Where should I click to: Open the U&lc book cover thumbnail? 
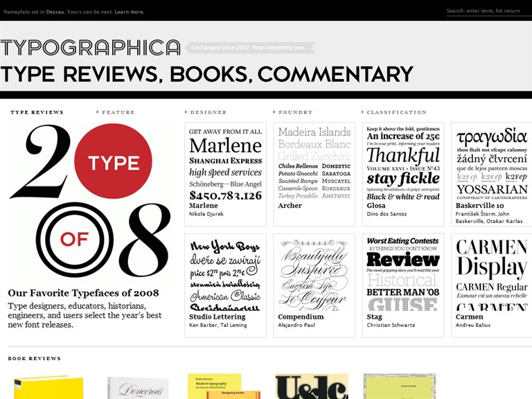click(x=311, y=387)
